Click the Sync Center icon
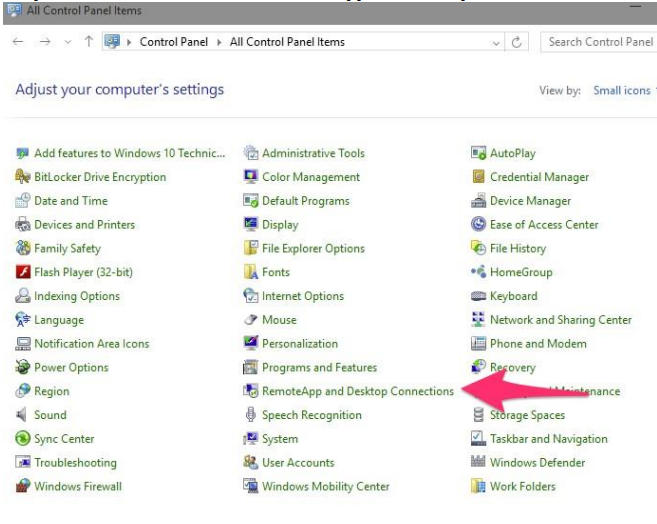657x524 pixels. tap(23, 439)
